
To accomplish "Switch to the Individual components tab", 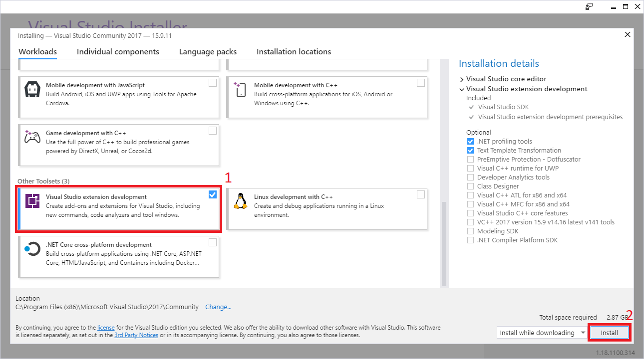I will pos(118,52).
